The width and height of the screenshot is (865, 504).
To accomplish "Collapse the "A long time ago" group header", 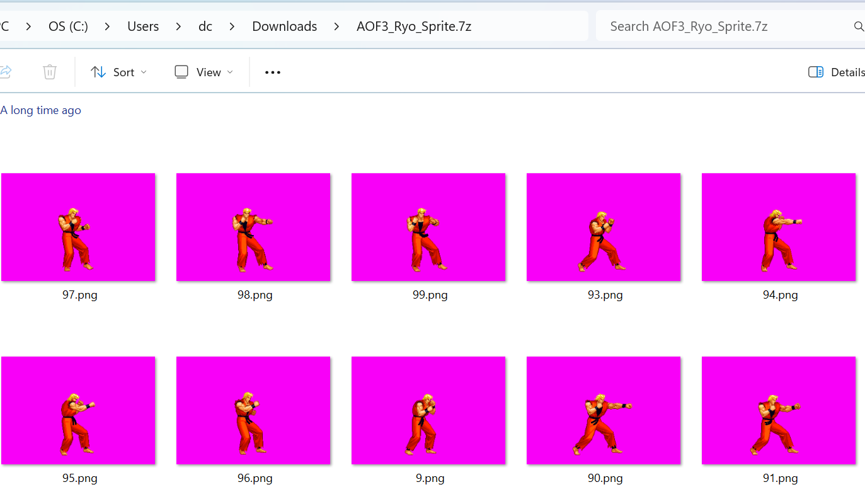I will (x=41, y=110).
